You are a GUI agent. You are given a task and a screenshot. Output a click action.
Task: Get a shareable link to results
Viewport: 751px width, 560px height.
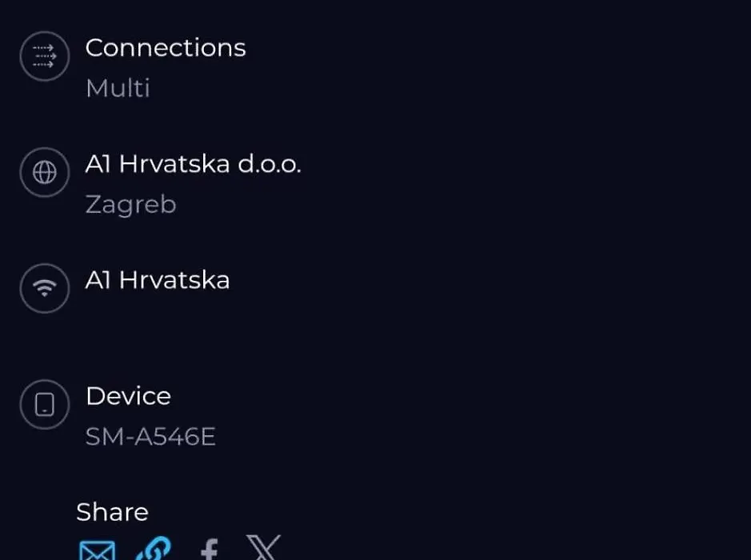pos(154,549)
